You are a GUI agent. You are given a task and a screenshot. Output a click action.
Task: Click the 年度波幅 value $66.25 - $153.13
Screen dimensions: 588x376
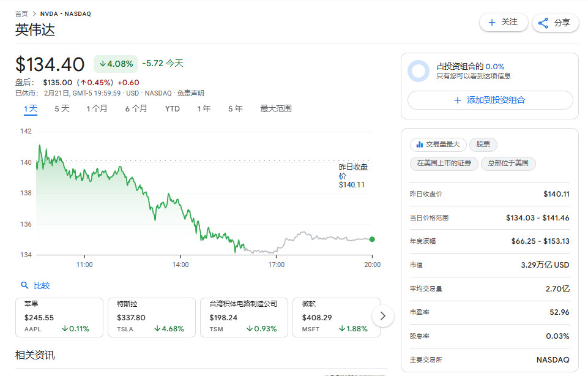540,241
